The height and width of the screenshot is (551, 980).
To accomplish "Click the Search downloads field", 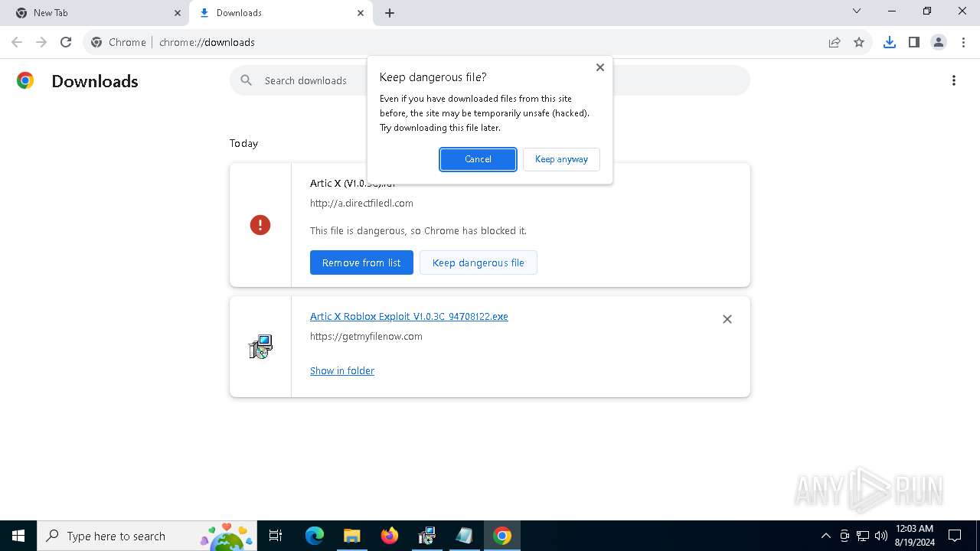I will pyautogui.click(x=490, y=80).
